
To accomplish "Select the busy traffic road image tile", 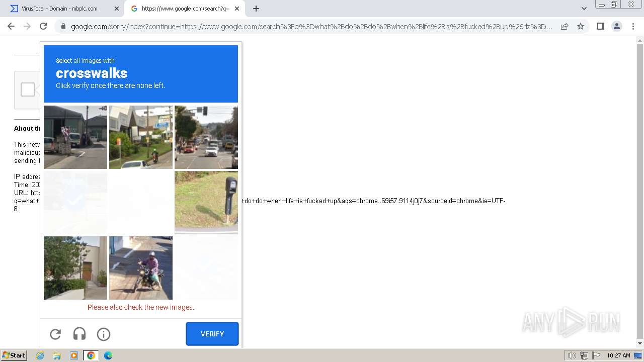I will click(206, 137).
